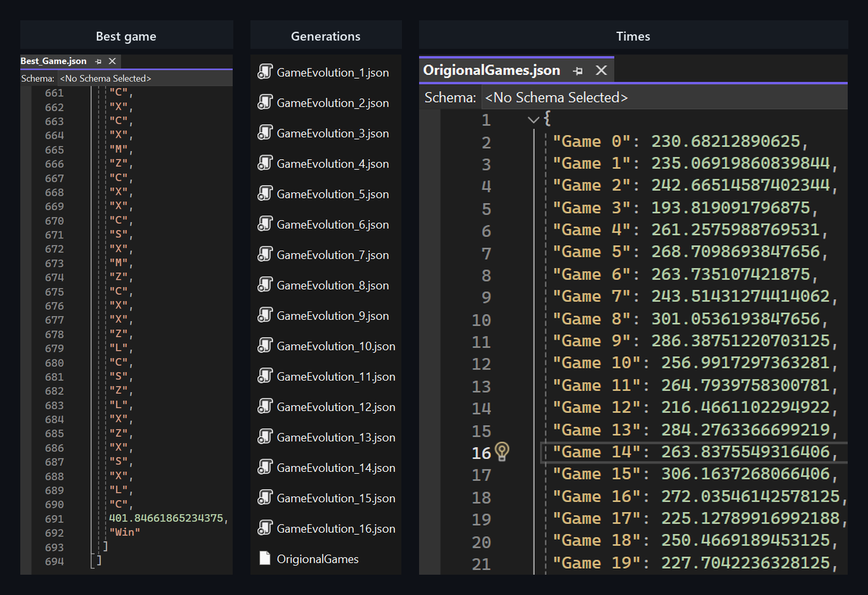
Task: Close the Best_Game.json tab
Action: [x=112, y=61]
